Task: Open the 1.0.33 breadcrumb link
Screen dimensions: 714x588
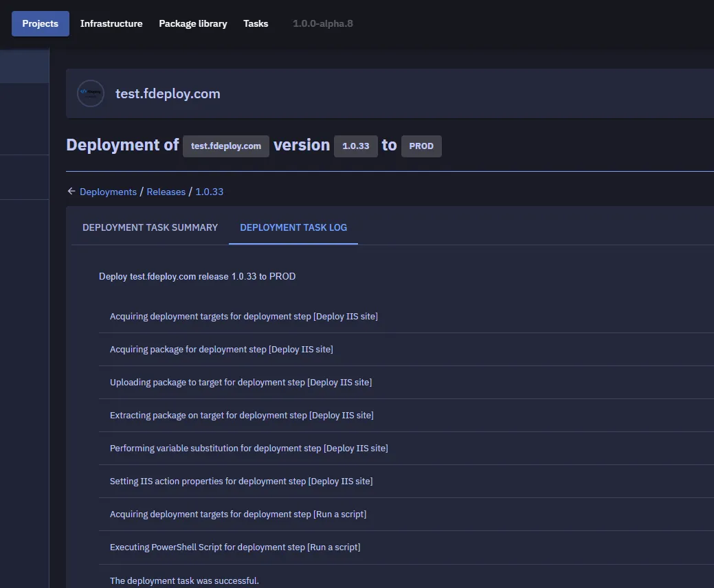Action: [210, 192]
